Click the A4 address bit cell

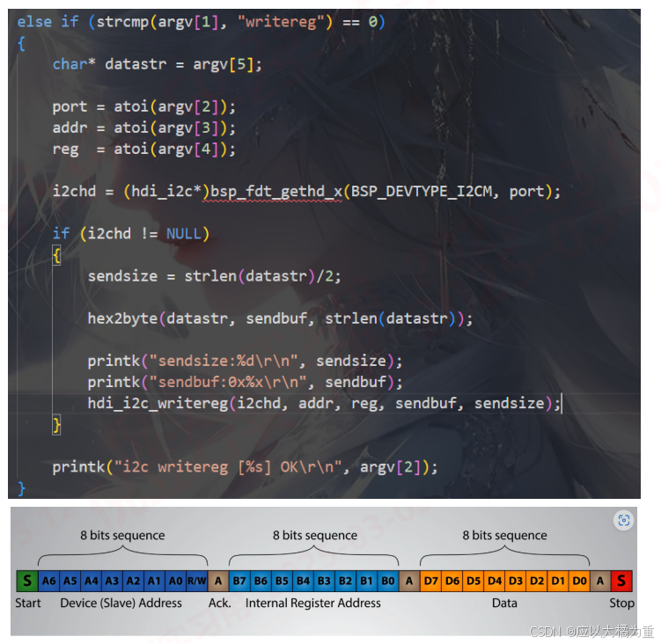point(91,581)
